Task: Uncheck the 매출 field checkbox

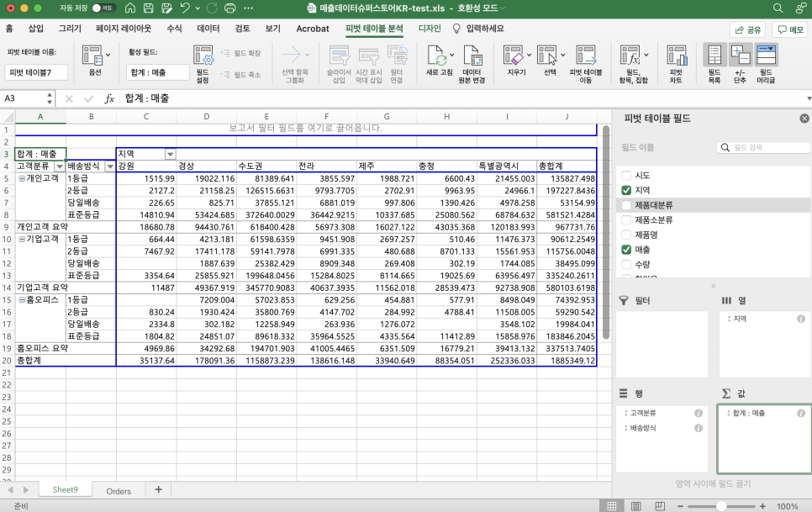Action: (626, 250)
